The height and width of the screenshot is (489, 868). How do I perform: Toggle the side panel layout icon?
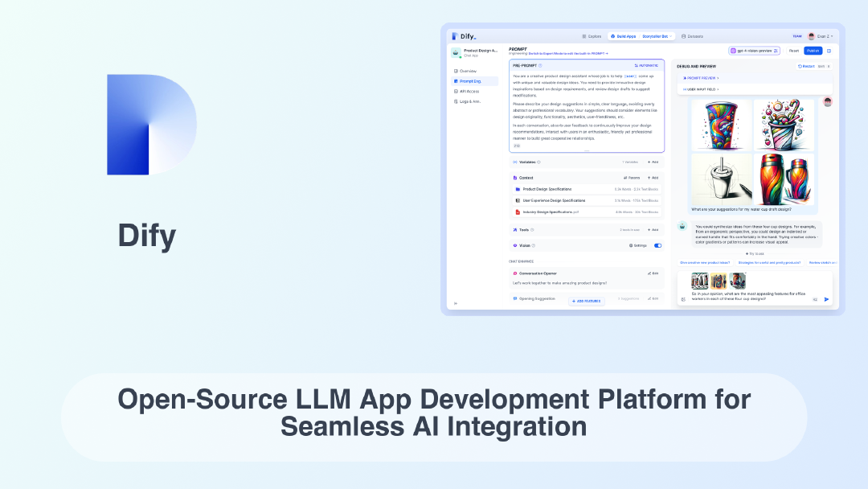pyautogui.click(x=829, y=51)
